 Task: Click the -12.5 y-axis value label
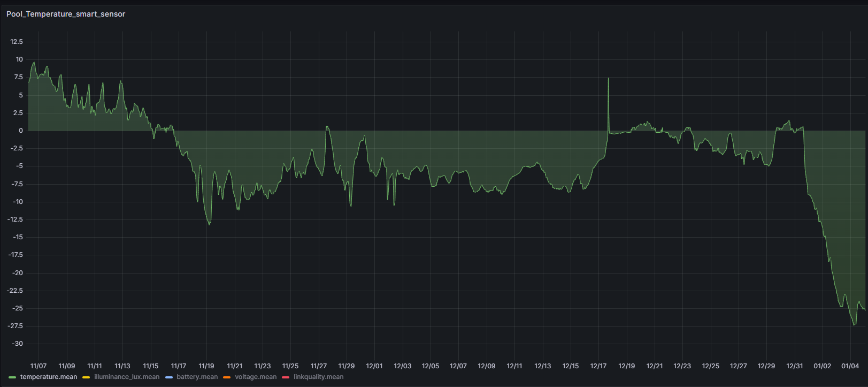point(15,219)
